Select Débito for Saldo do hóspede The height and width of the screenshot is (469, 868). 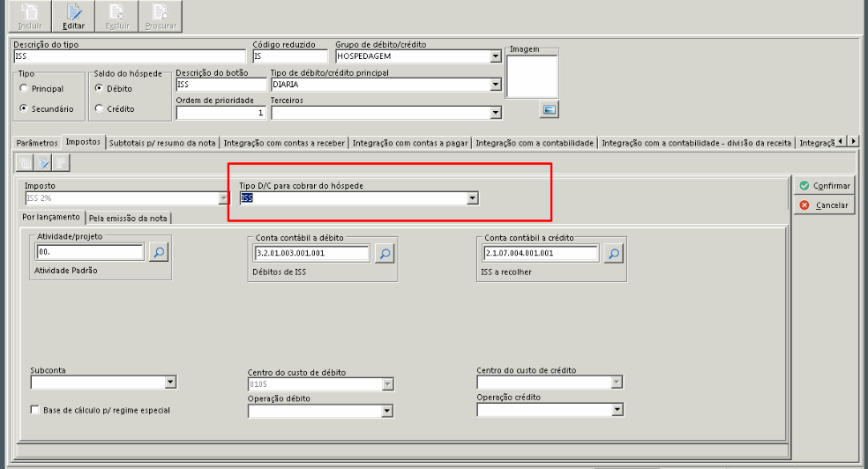99,88
